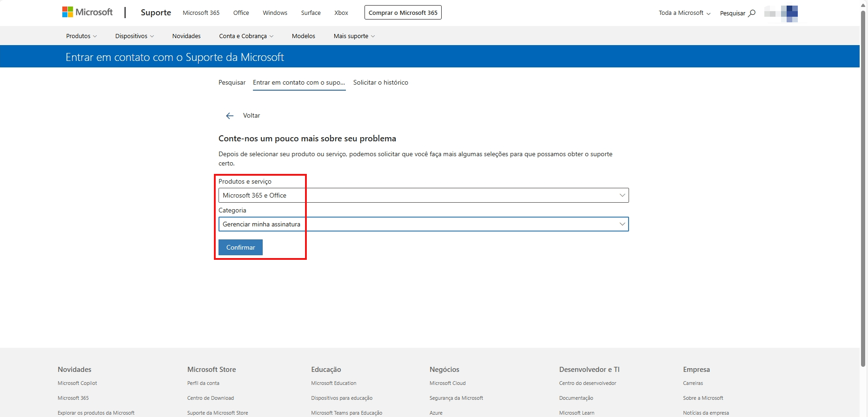This screenshot has width=868, height=417.
Task: Open the Carreiras footer link
Action: tap(693, 383)
